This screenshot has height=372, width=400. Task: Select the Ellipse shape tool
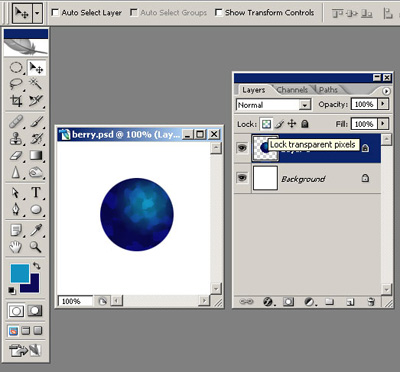pos(36,210)
